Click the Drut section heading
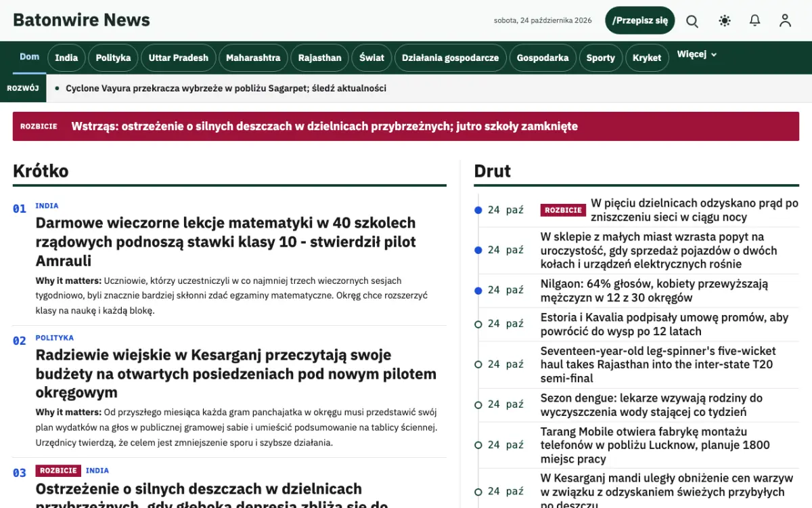This screenshot has height=508, width=812. (x=493, y=171)
